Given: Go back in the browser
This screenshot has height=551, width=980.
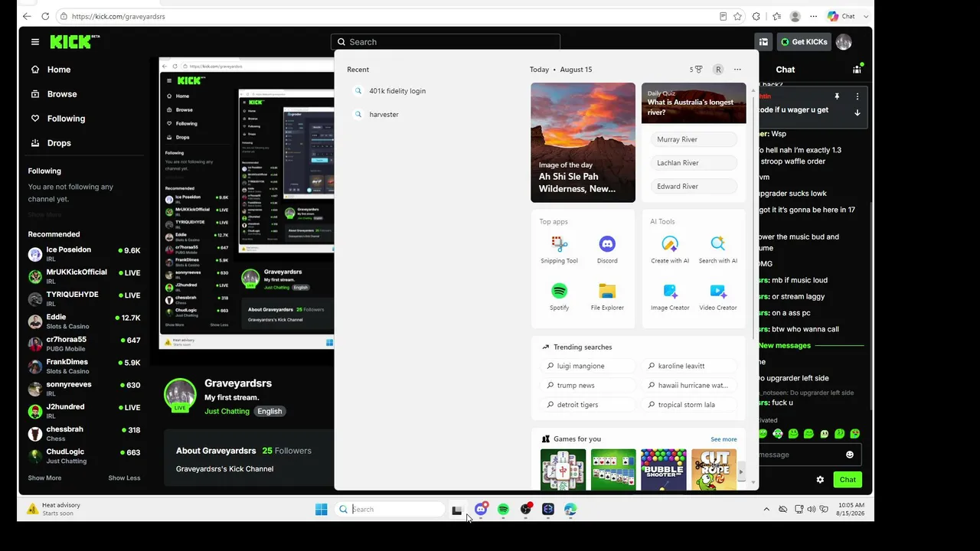Looking at the screenshot, I should pos(27,16).
